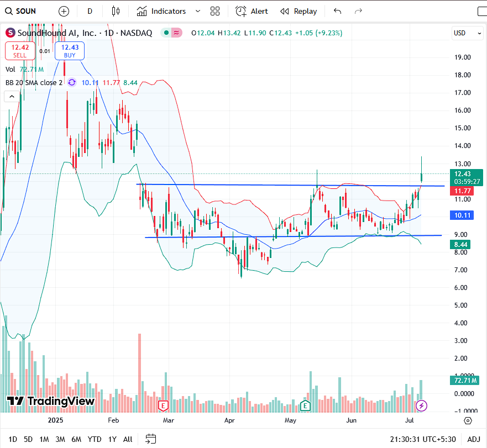Click the 72.71 M volume axis label

[x=465, y=380]
